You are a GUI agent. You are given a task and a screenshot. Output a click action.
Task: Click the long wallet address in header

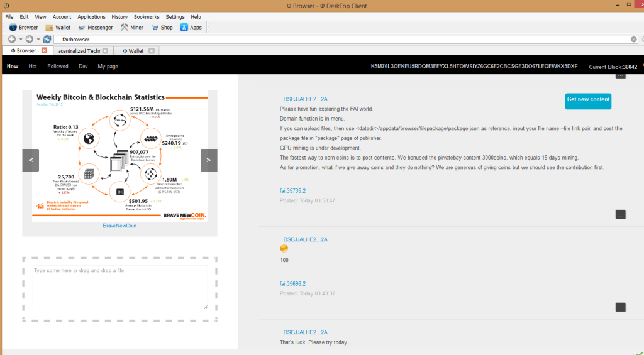click(x=474, y=66)
